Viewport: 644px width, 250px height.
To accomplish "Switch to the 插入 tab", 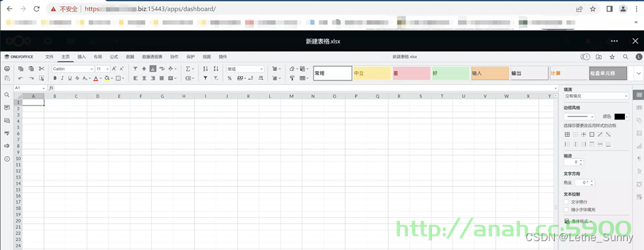I will pos(82,57).
